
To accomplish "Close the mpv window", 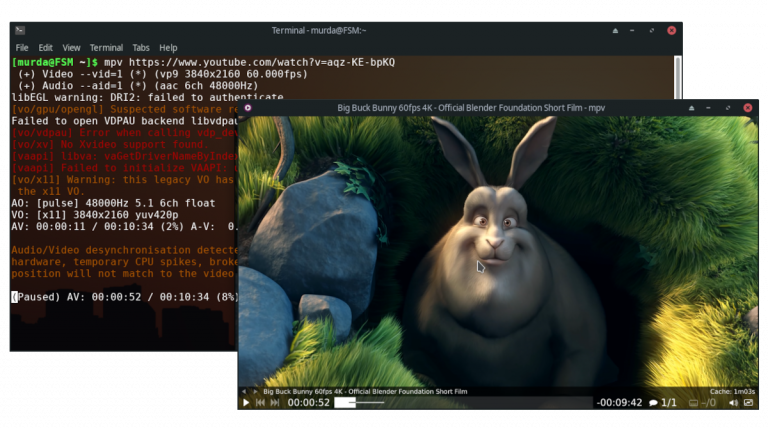I will point(747,108).
